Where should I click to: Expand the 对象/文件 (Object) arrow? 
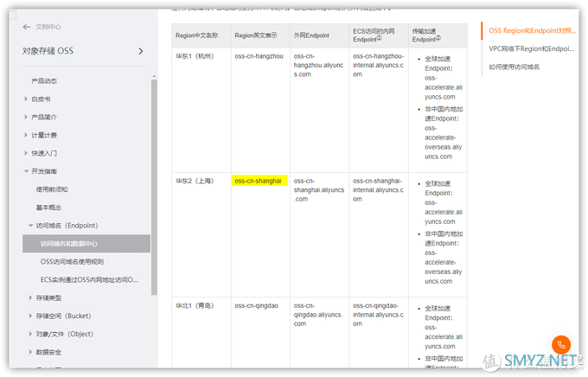coord(30,334)
